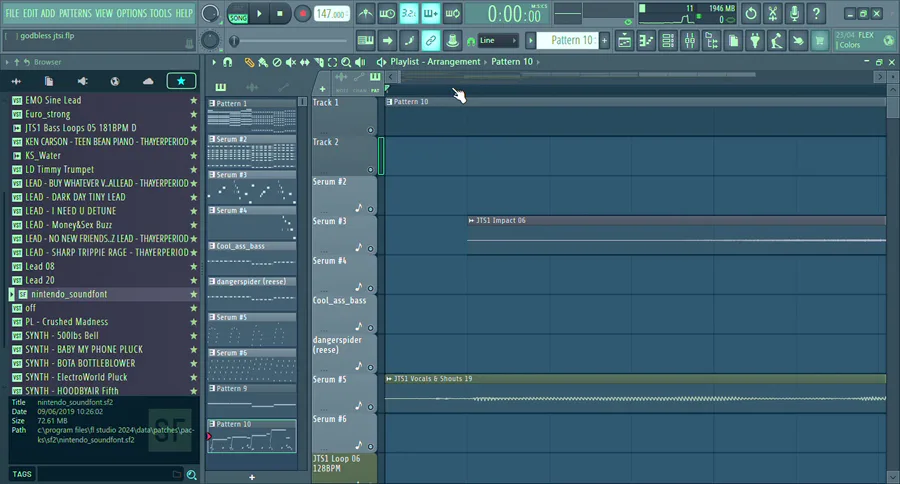This screenshot has height=484, width=900.
Task: Open the Pattern 10 clip menu in Track 1
Action: (389, 102)
